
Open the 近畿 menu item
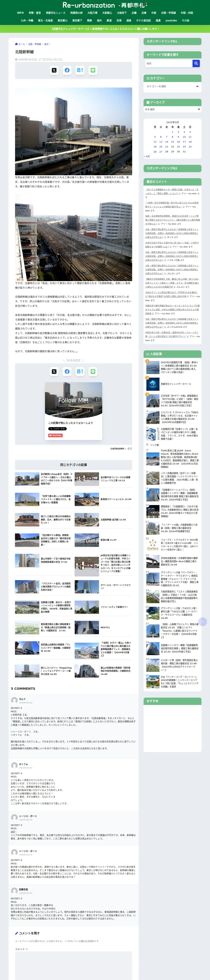pyautogui.click(x=134, y=13)
